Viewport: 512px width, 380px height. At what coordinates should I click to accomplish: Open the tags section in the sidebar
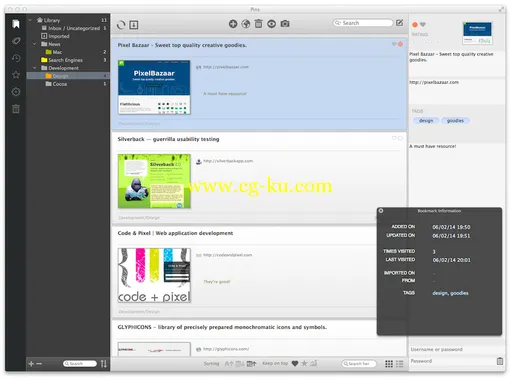pyautogui.click(x=16, y=41)
